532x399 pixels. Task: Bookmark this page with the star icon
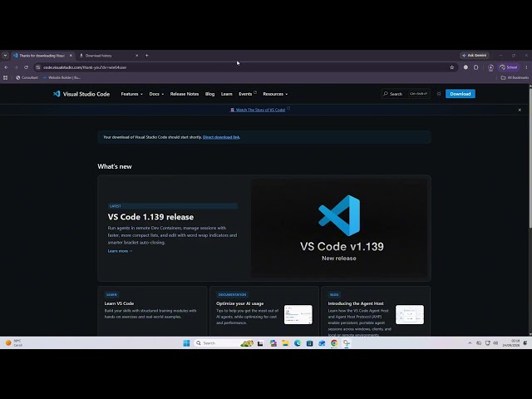click(451, 67)
